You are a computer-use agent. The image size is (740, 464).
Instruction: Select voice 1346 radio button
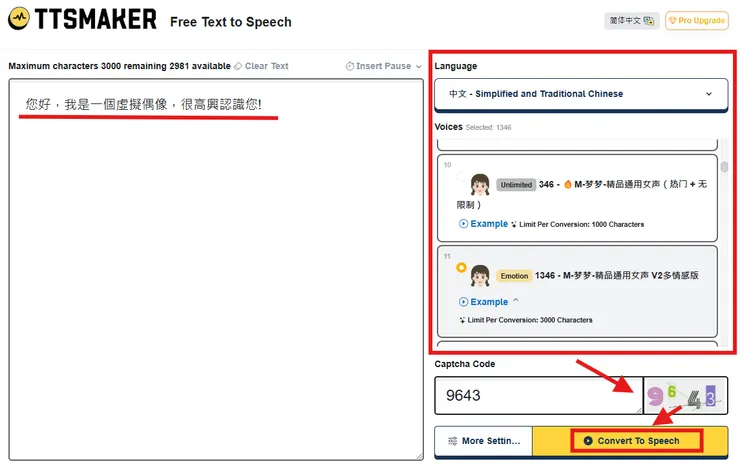pos(461,268)
